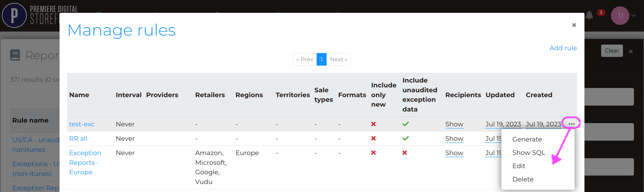Close the Manage rules dialog

pyautogui.click(x=574, y=25)
